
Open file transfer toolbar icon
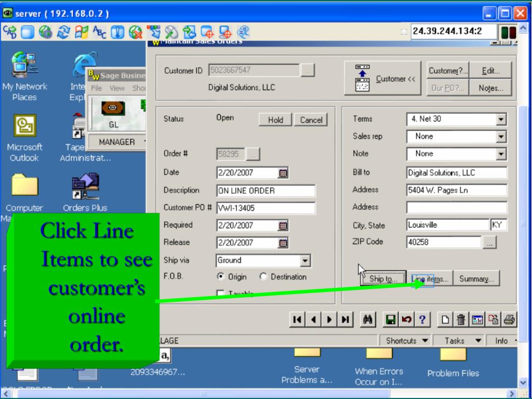(x=189, y=32)
